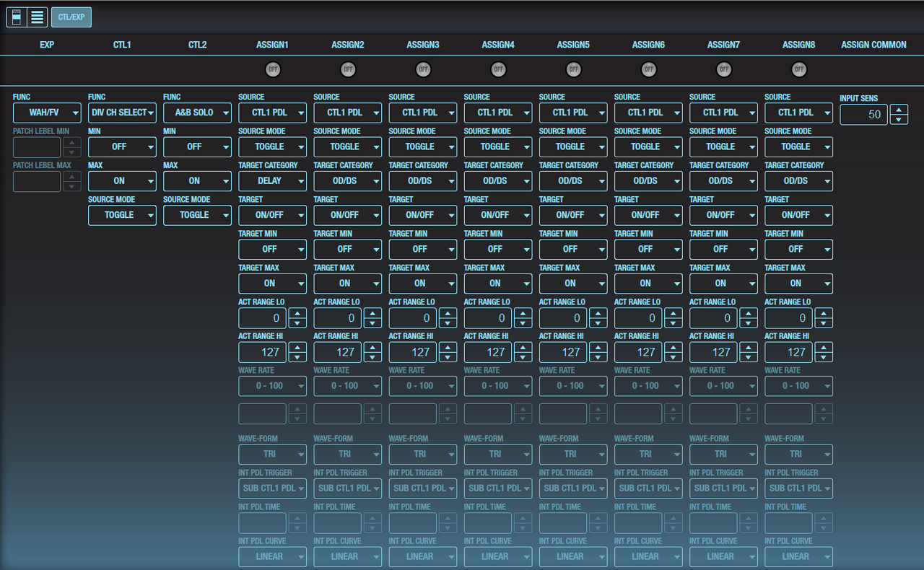Open the CTL2 FUNC dropdown A&B SOLO

(197, 113)
